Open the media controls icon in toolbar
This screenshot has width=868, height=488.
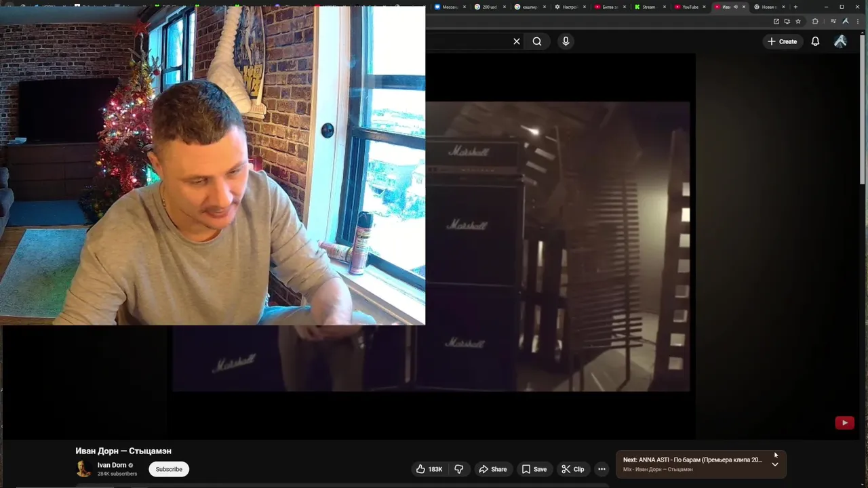pyautogui.click(x=834, y=22)
